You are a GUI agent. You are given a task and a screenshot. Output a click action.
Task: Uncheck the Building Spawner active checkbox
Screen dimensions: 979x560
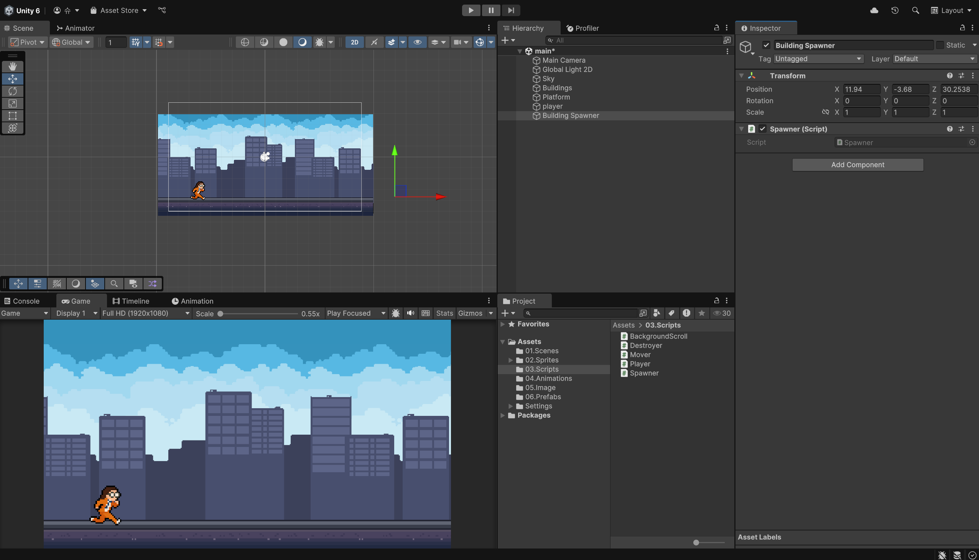coord(766,45)
